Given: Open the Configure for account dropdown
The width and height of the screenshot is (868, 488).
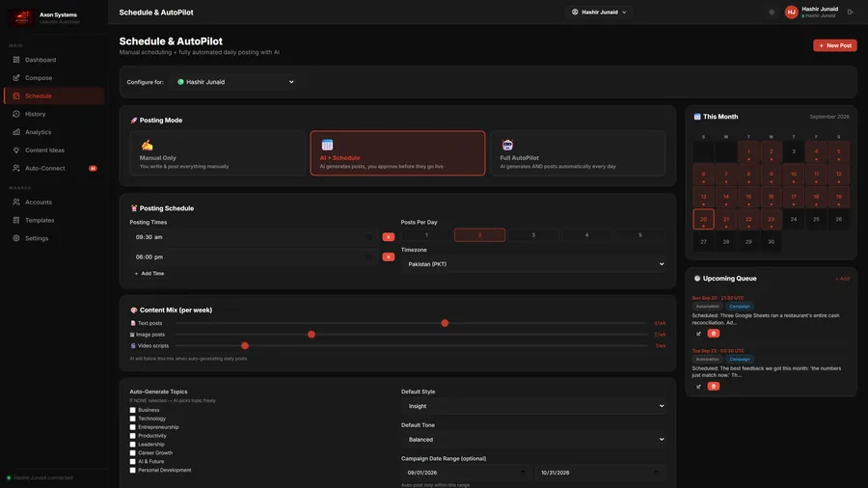Looking at the screenshot, I should point(234,82).
